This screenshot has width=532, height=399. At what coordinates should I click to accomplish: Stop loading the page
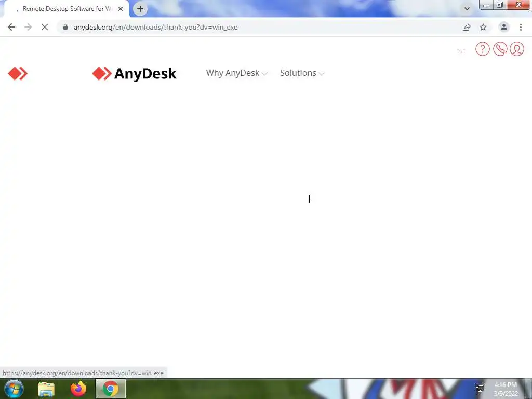45,27
